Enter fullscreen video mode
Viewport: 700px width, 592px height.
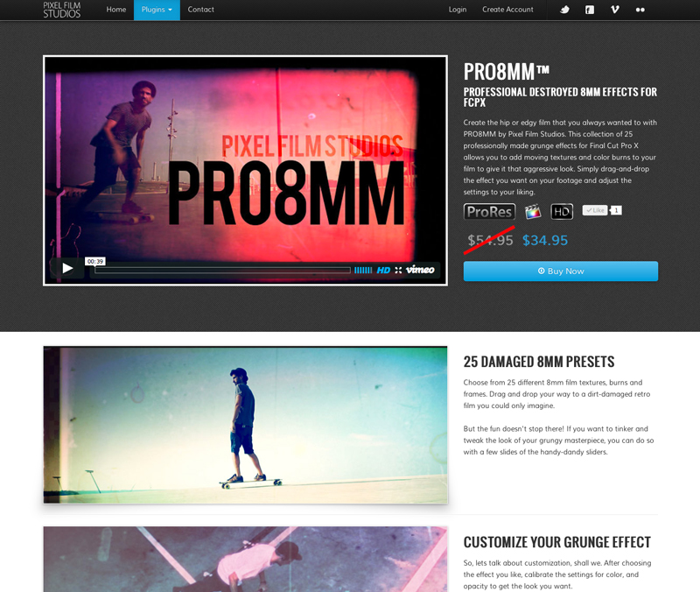(398, 270)
